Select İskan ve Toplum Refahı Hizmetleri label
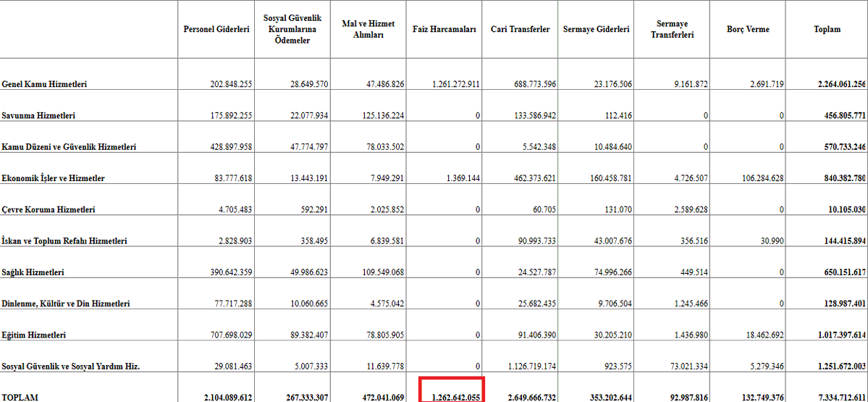The width and height of the screenshot is (868, 402). coord(64,241)
